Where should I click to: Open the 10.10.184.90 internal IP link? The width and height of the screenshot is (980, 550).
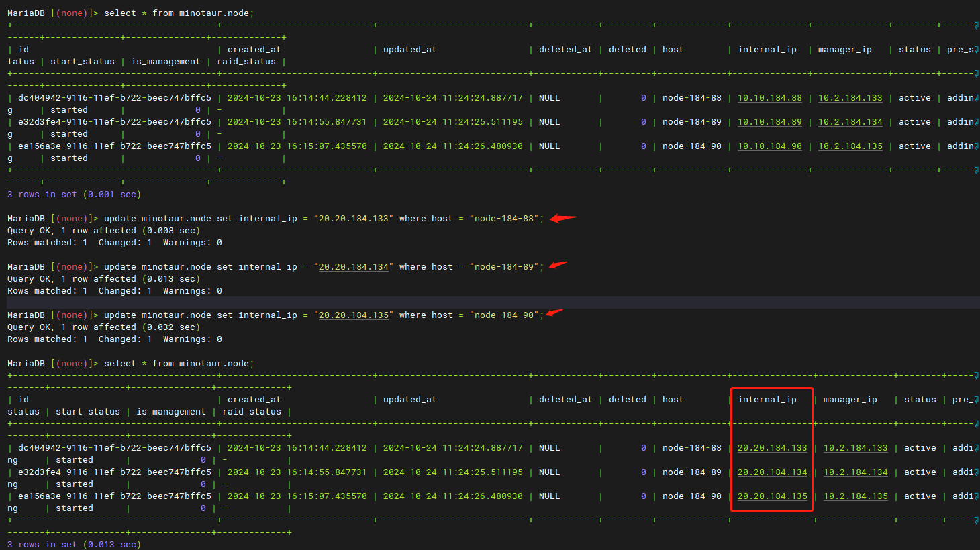(770, 146)
